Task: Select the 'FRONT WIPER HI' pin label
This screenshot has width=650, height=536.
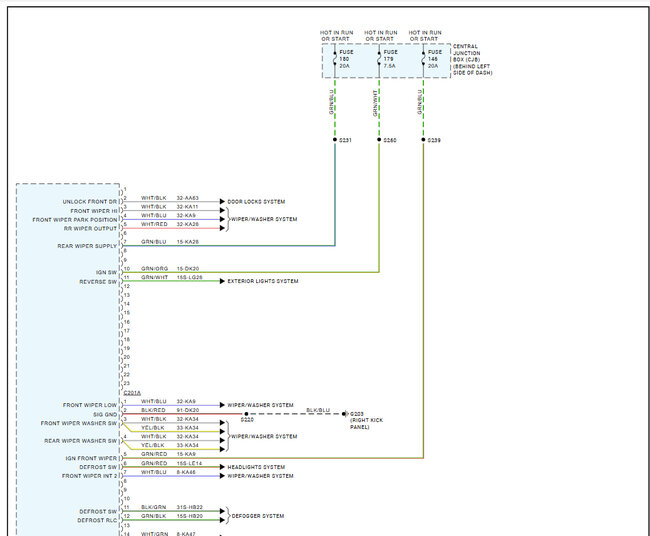Action: [x=94, y=211]
